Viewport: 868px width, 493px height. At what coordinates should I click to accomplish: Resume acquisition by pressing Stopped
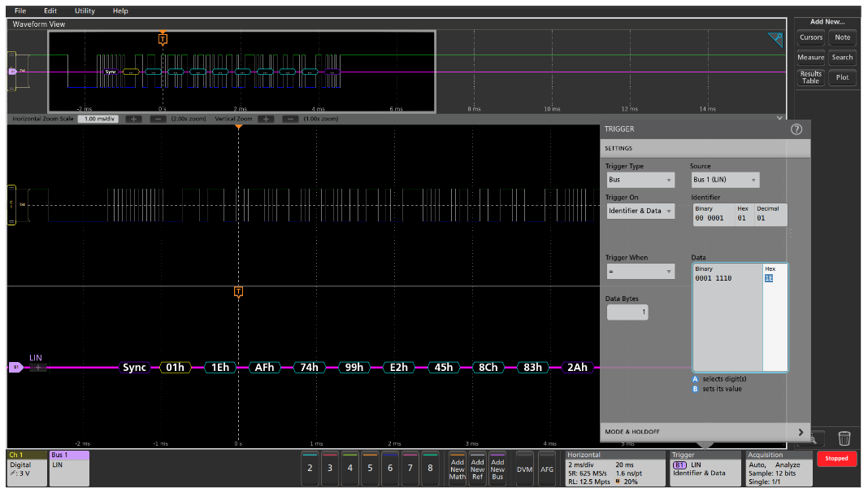tap(837, 458)
